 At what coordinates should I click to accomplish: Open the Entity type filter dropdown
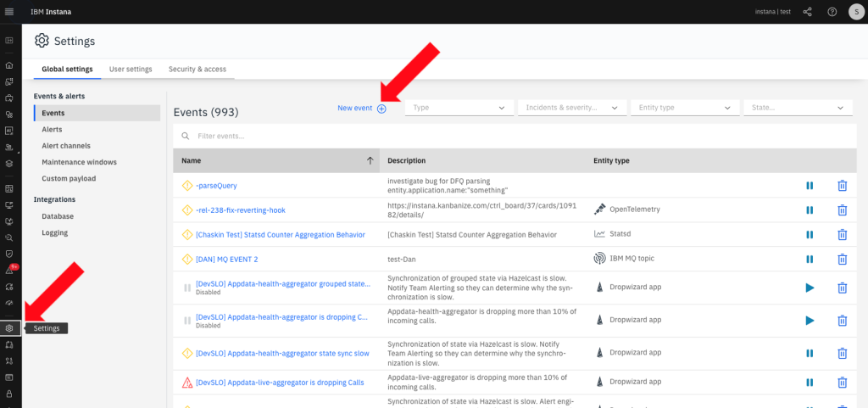point(685,108)
